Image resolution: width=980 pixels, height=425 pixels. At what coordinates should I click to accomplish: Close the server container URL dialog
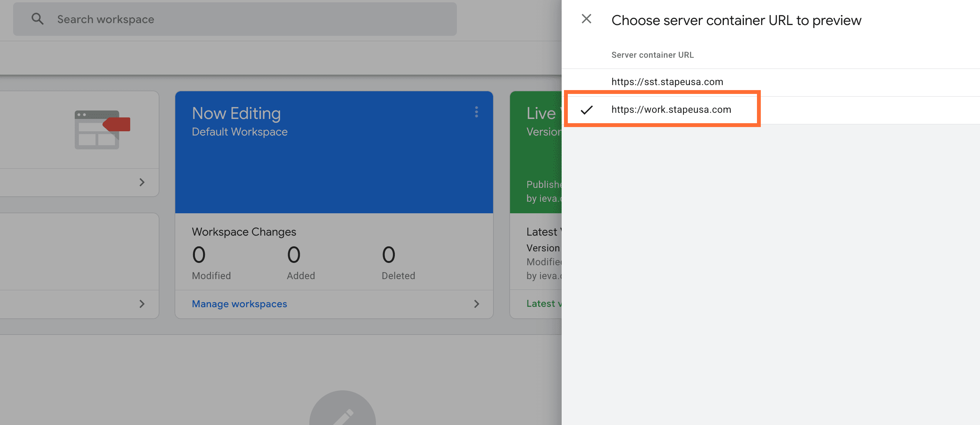[x=586, y=19]
